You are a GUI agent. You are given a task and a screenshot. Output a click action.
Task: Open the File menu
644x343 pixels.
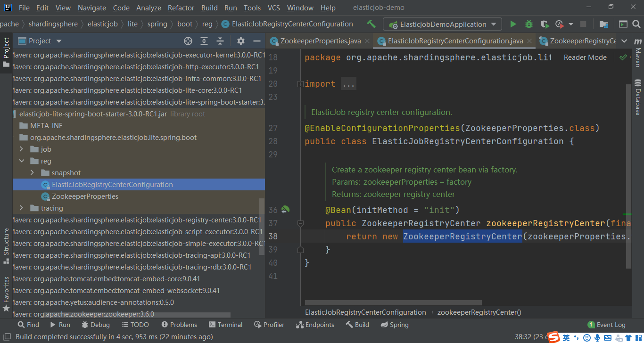(24, 8)
